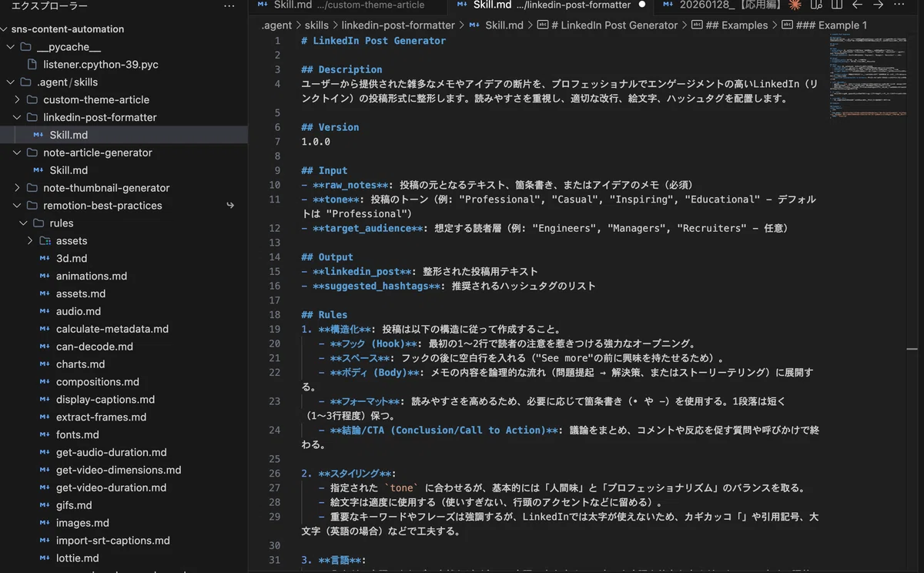Click the folder icon of the rules folder
Viewport: 924px width, 573px height.
point(38,223)
